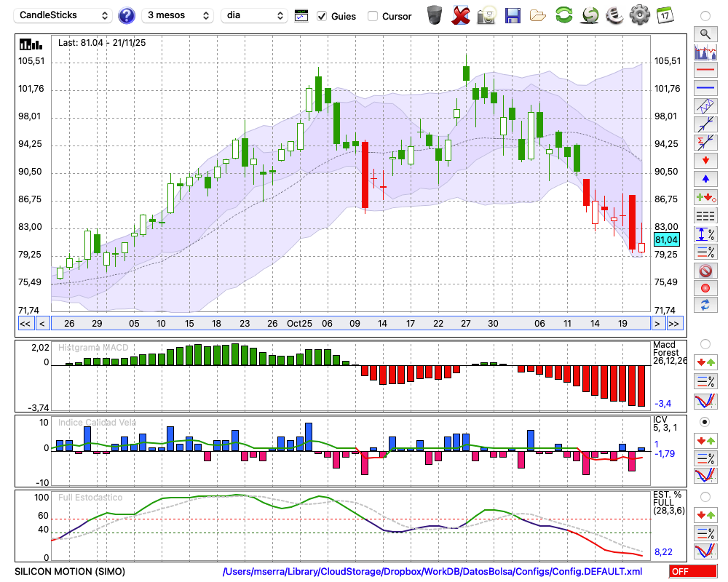The width and height of the screenshot is (728, 582).
Task: Click the date axis timeline bar
Action: tap(351, 324)
